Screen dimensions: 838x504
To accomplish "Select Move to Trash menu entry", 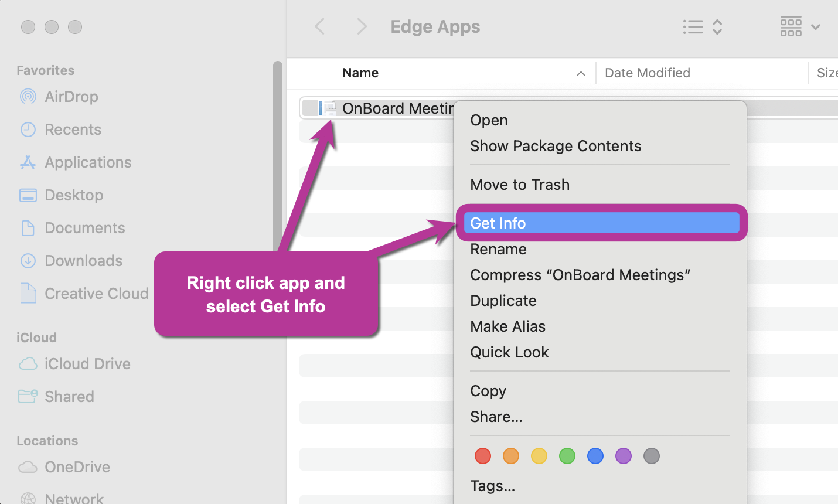I will [x=520, y=185].
